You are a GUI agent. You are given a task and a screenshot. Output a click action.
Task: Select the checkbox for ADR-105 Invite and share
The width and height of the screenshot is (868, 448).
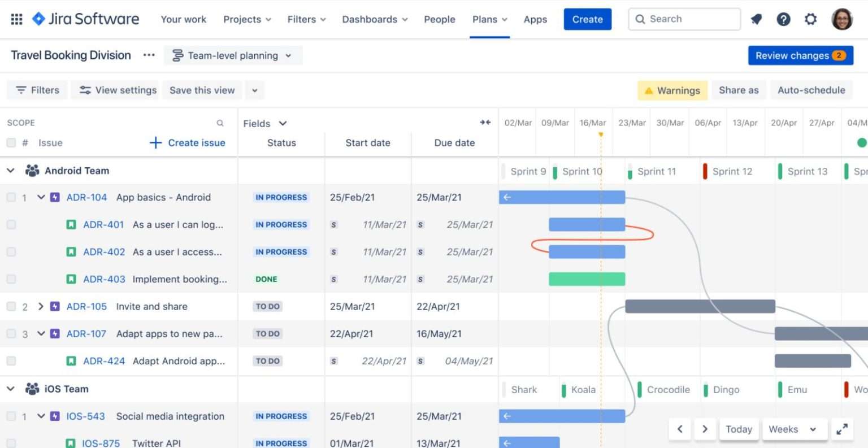11,306
